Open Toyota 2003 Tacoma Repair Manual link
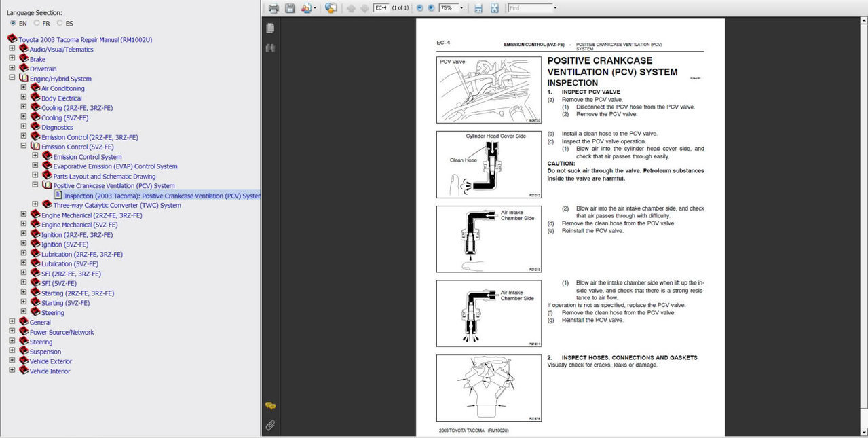 [x=86, y=40]
